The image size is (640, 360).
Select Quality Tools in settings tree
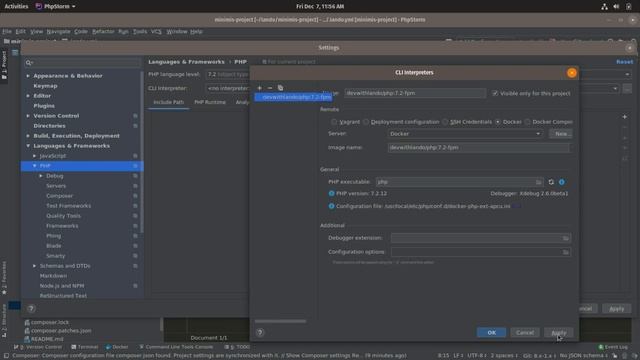point(63,216)
